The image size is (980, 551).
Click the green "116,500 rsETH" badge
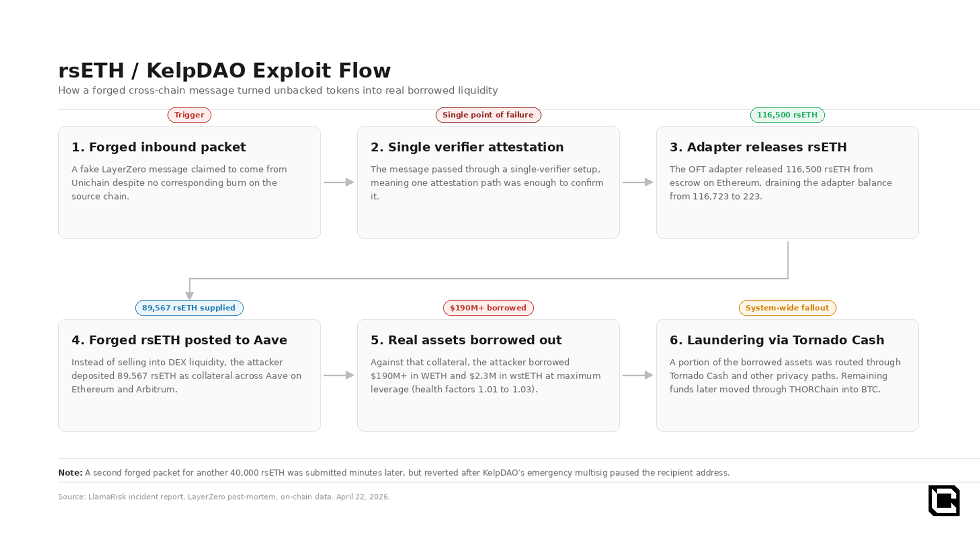(787, 115)
